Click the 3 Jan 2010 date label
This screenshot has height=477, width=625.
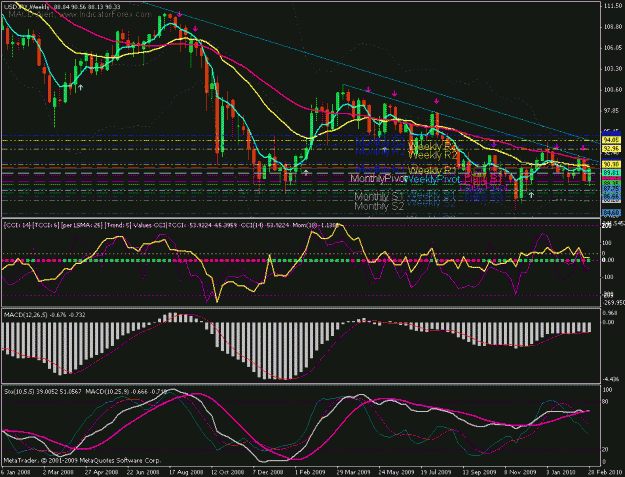562,472
